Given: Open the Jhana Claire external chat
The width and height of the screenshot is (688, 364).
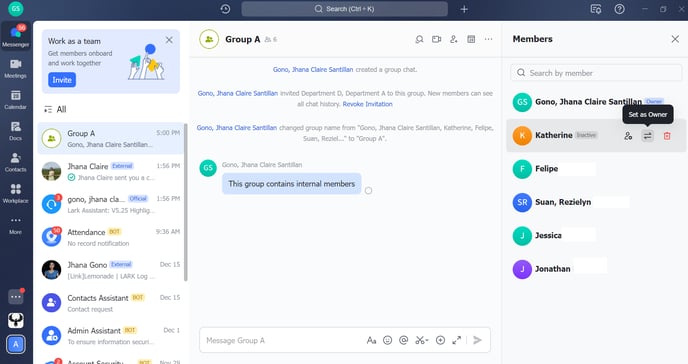Looking at the screenshot, I should pos(111,171).
